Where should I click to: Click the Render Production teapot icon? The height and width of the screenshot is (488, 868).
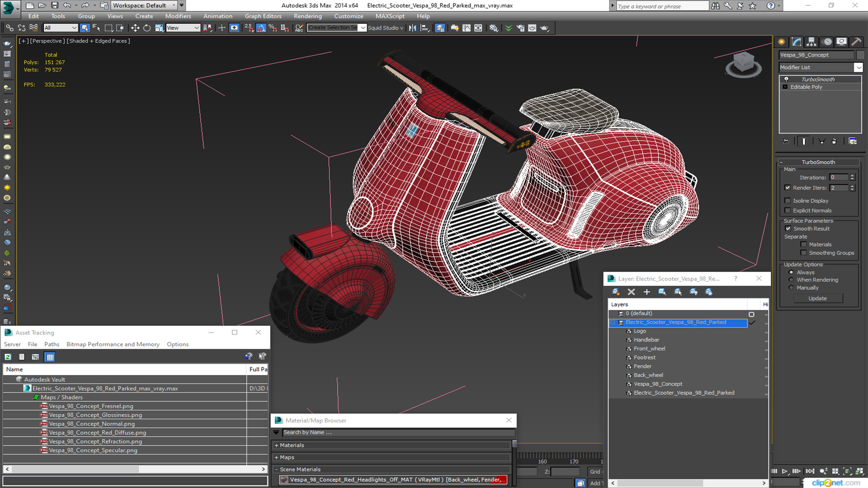pos(544,28)
